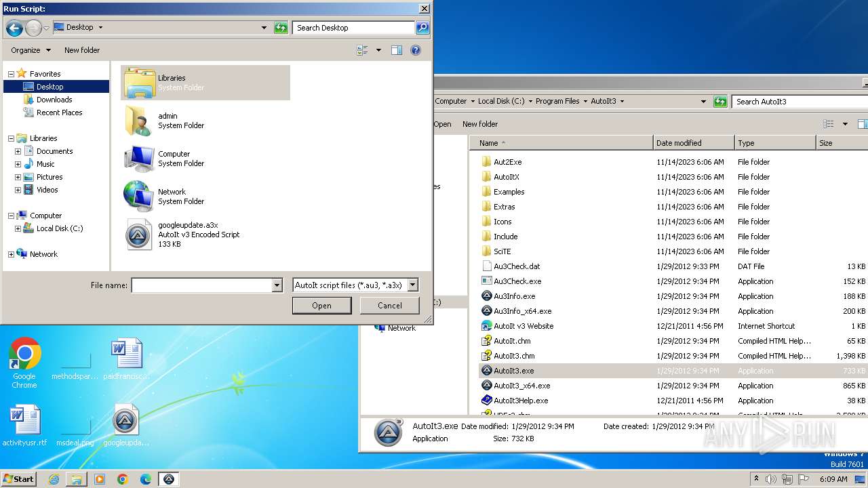Select Pictures library in tree
This screenshot has height=488, width=868.
click(x=50, y=177)
